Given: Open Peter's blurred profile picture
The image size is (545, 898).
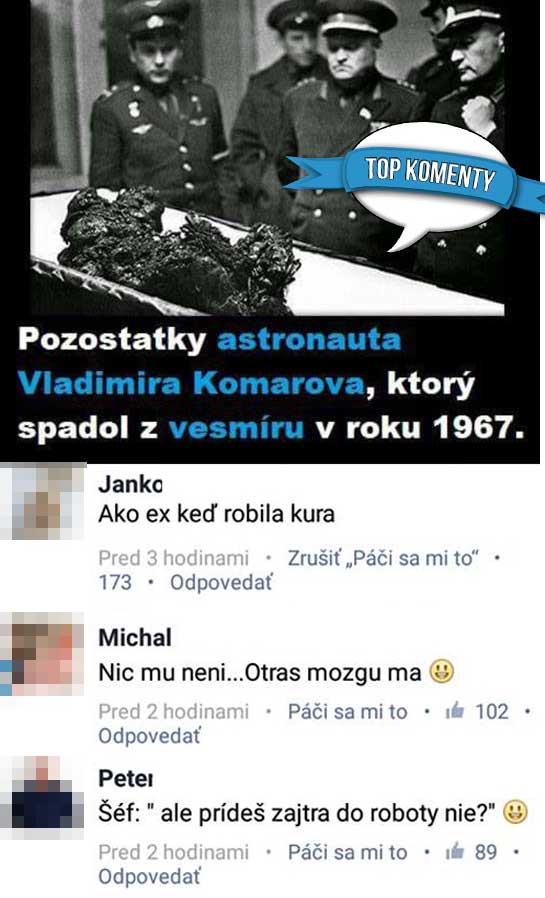Looking at the screenshot, I should pyautogui.click(x=42, y=797).
